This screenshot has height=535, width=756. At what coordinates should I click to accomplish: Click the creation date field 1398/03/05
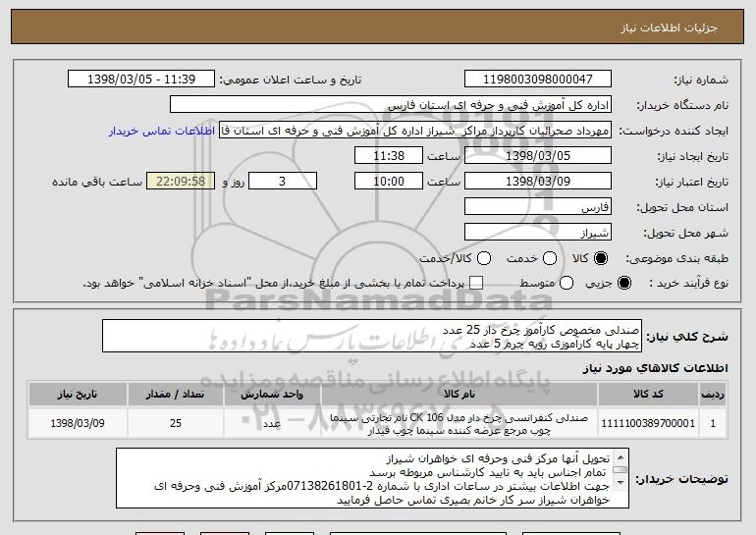coord(538,156)
